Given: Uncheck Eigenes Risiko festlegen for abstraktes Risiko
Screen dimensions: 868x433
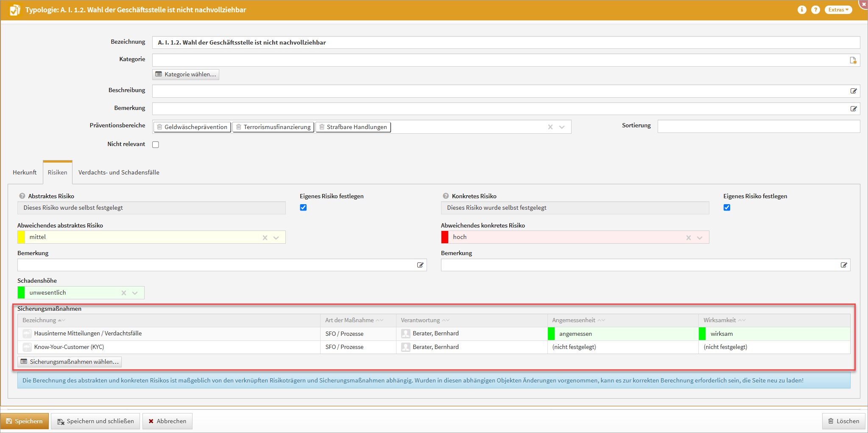Looking at the screenshot, I should pyautogui.click(x=303, y=208).
